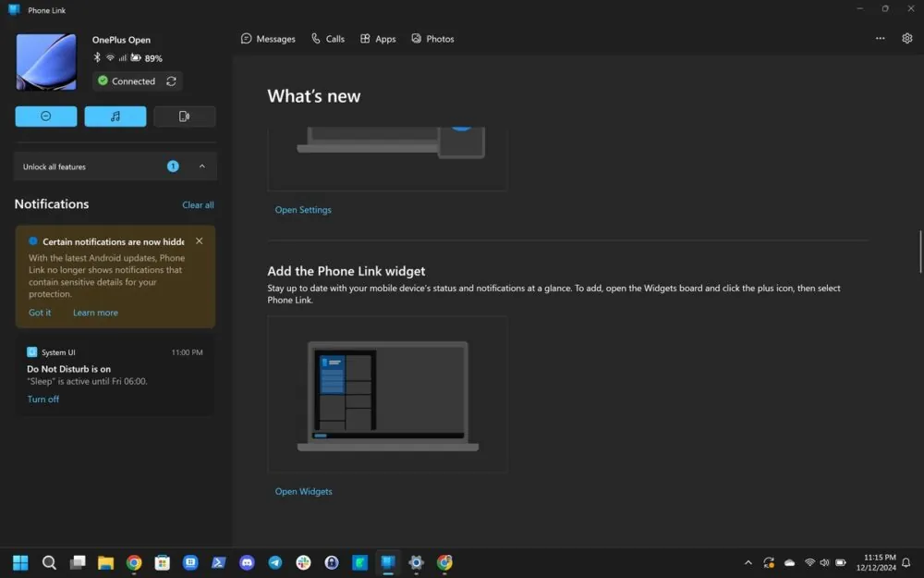924x578 pixels.
Task: Switch to the Photos tab
Action: pyautogui.click(x=432, y=38)
